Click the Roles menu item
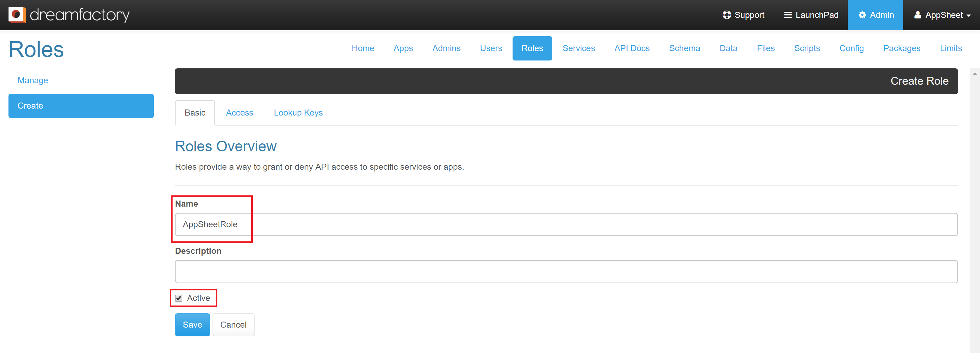This screenshot has height=353, width=980. click(x=532, y=48)
